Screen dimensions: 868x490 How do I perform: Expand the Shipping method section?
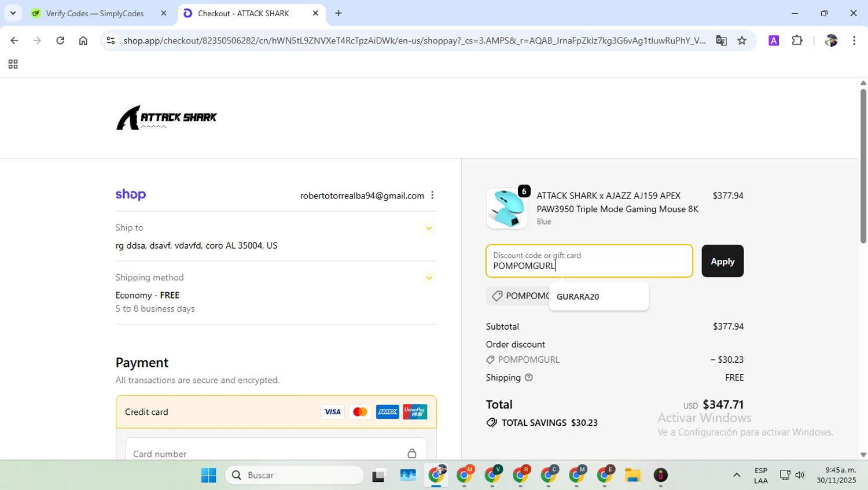(x=429, y=278)
